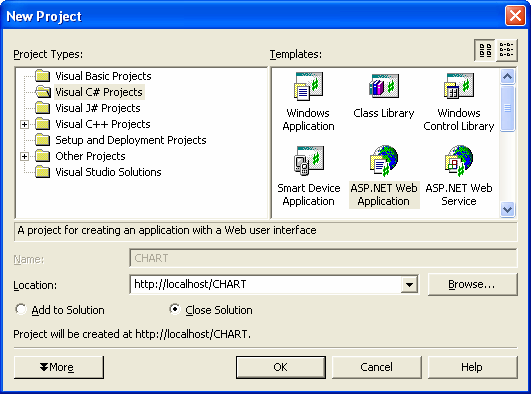This screenshot has height=394, width=531.
Task: Click the 'Class Library' template label
Action: [x=384, y=113]
